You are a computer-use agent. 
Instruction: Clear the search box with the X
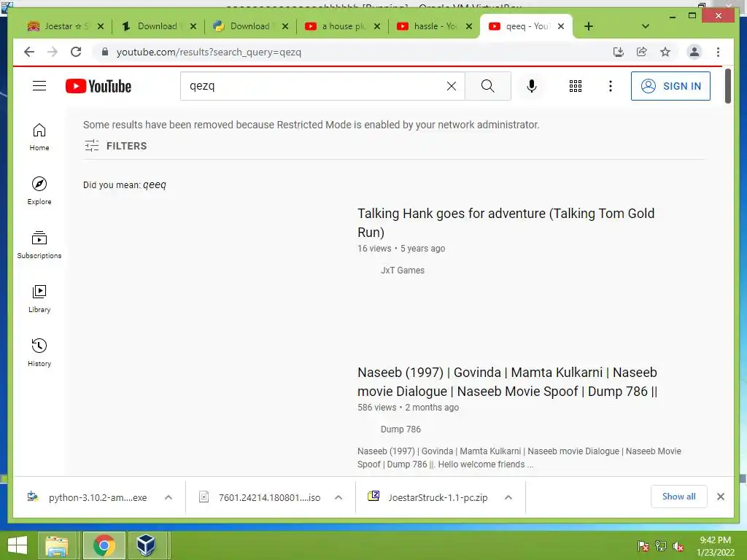(x=451, y=86)
